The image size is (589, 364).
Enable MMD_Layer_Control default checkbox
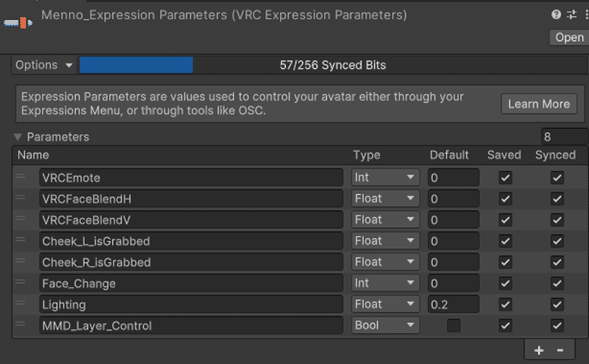click(454, 326)
